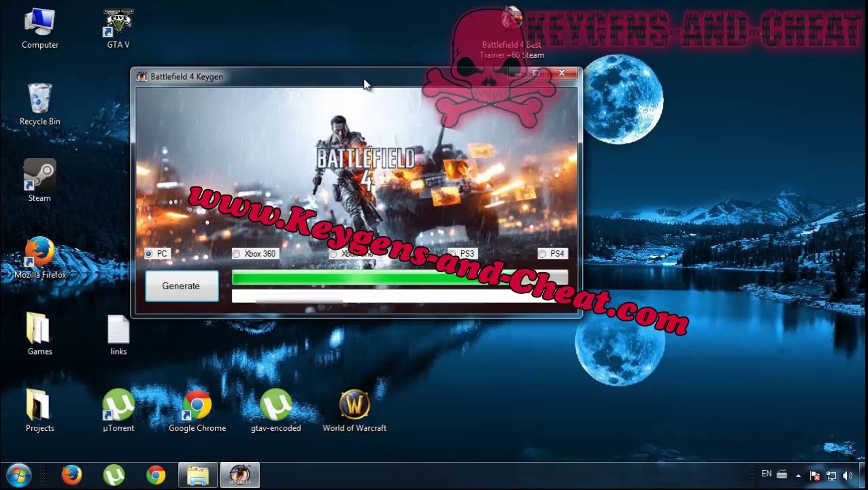Choose the PS4 radio button
The width and height of the screenshot is (868, 490).
[542, 253]
